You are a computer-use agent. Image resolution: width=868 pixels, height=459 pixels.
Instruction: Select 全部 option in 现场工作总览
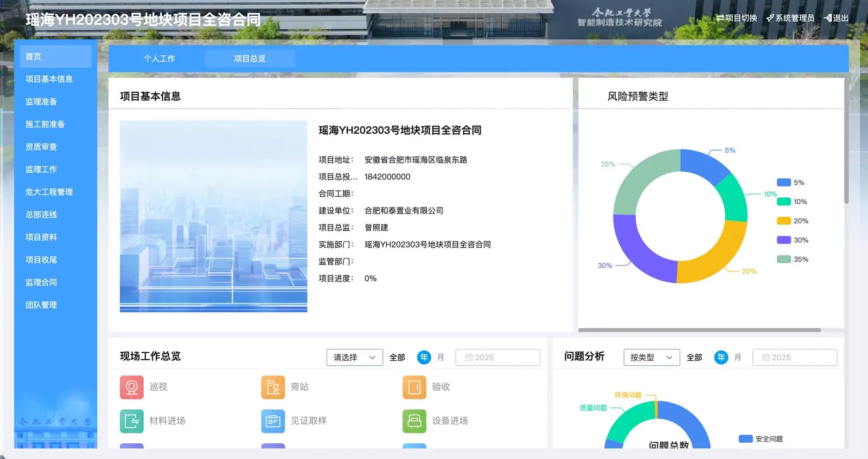(397, 358)
